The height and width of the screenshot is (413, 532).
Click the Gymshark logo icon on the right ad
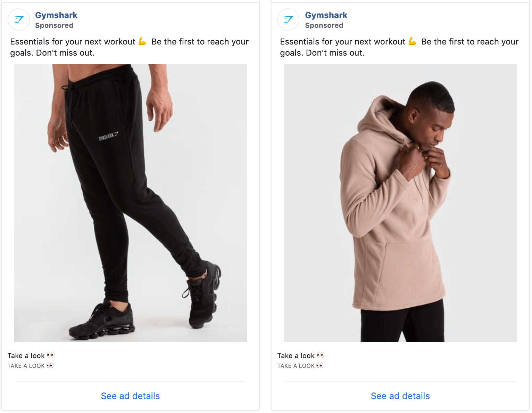288,19
